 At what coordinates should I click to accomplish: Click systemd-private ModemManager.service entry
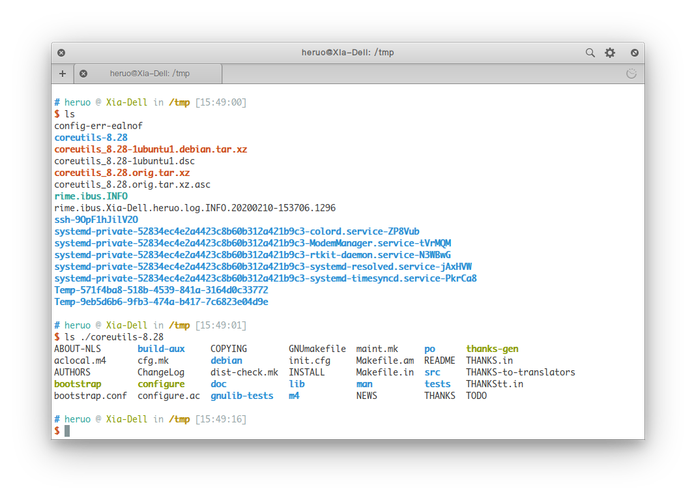tap(253, 243)
